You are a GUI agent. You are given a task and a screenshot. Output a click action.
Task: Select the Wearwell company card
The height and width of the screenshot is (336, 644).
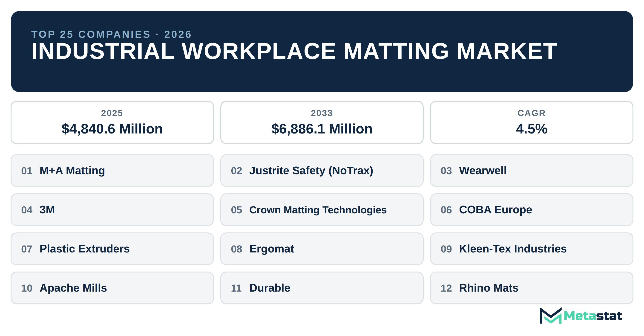point(532,171)
